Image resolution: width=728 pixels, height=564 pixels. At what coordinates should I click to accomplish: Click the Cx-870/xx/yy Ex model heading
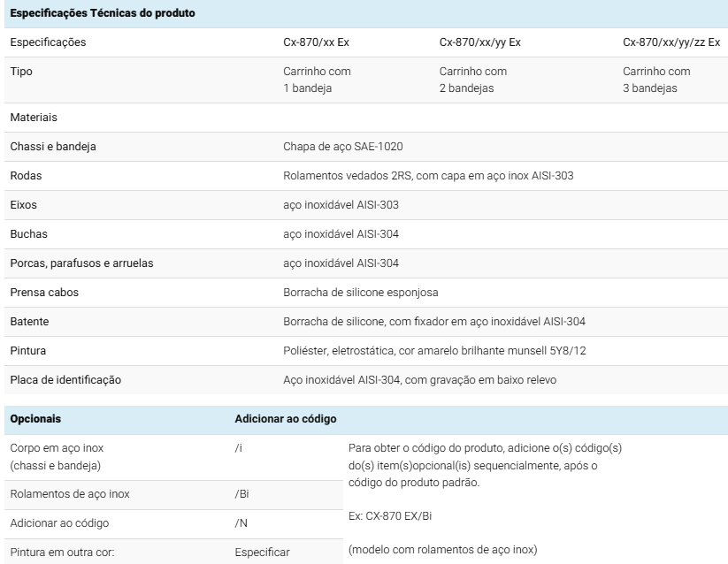click(x=479, y=42)
